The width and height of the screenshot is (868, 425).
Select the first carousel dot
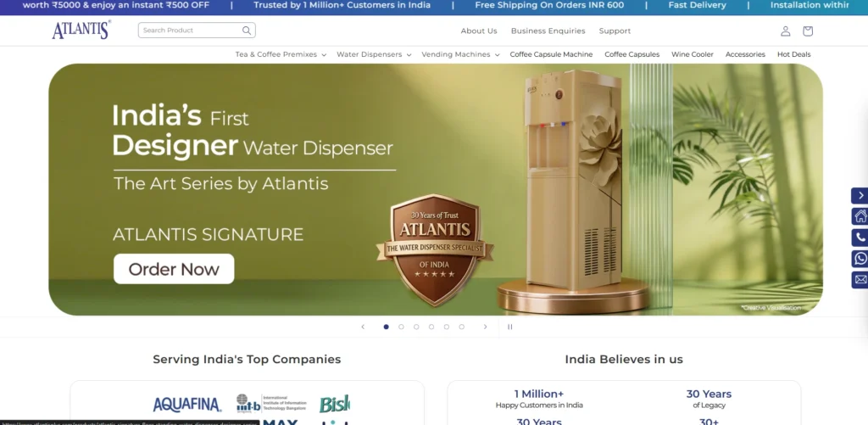[x=387, y=327]
